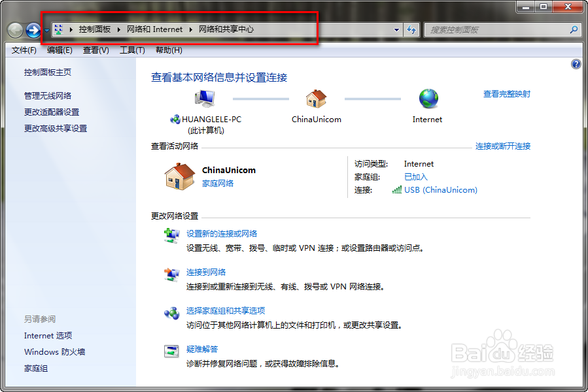
Task: Open the 查看(V) menu
Action: pyautogui.click(x=96, y=50)
